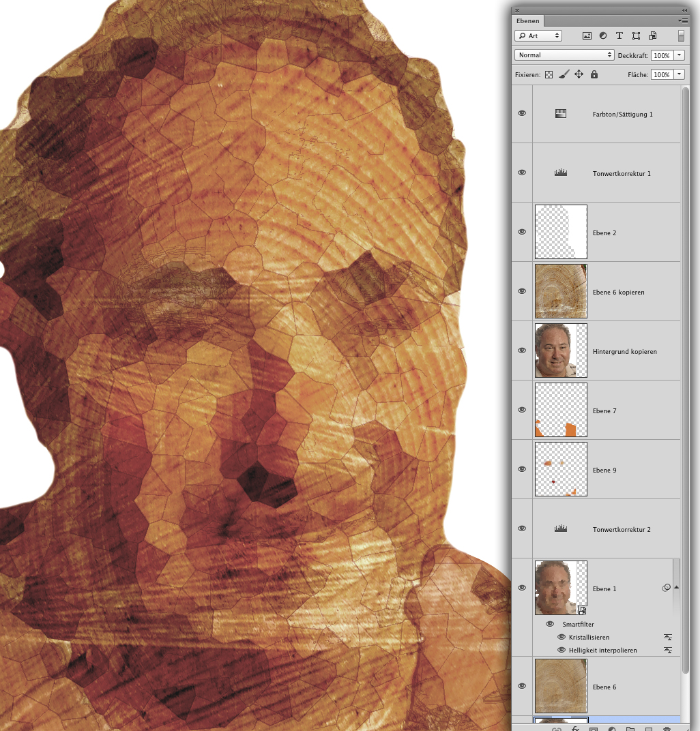Select the Farbton/Sättigung 1 layer name

pyautogui.click(x=623, y=115)
